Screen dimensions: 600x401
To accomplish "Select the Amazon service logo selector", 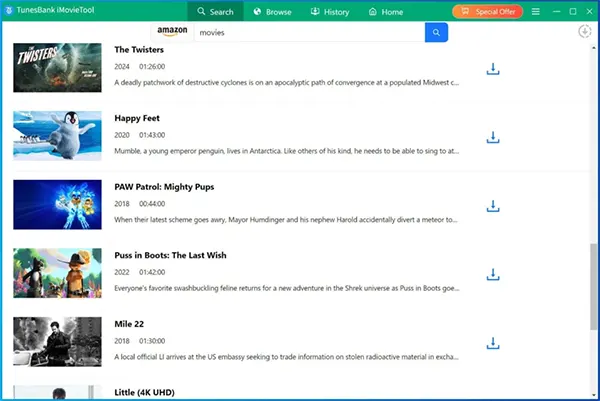I will pyautogui.click(x=172, y=32).
